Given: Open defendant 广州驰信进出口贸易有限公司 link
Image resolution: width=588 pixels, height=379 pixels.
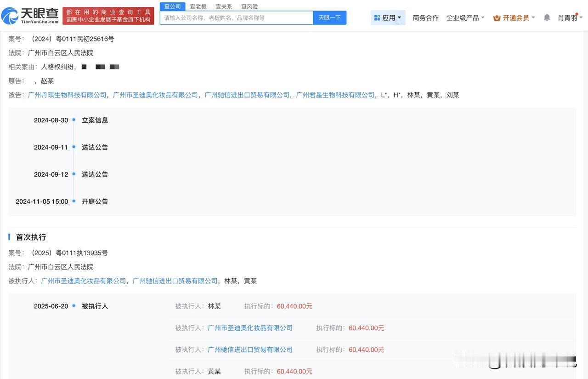Looking at the screenshot, I should (247, 95).
